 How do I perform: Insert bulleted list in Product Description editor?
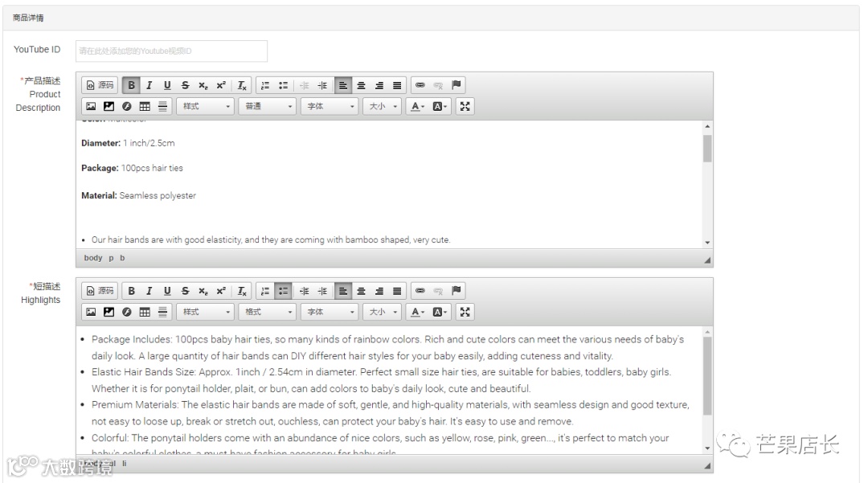coord(284,85)
